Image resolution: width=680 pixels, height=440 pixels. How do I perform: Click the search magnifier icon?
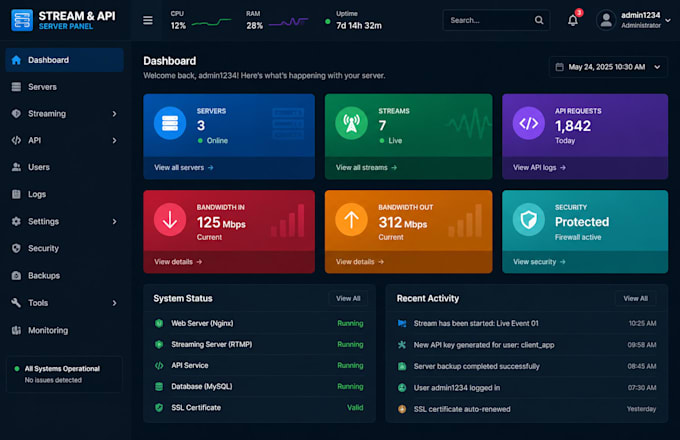coord(539,20)
